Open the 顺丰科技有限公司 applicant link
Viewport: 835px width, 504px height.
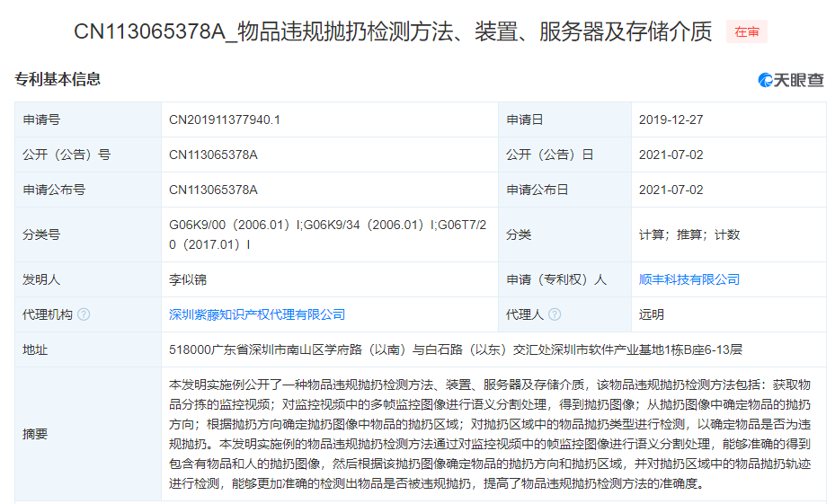(689, 279)
